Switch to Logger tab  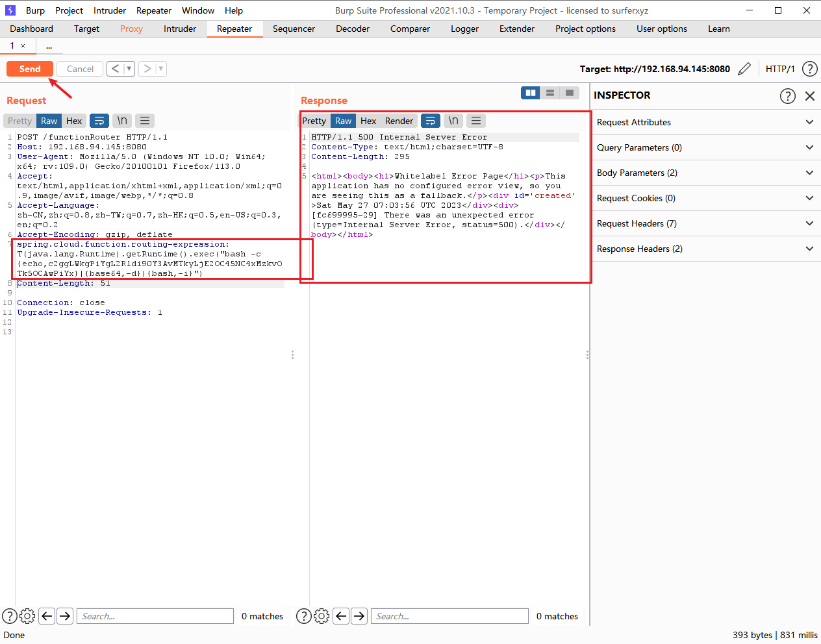(464, 29)
